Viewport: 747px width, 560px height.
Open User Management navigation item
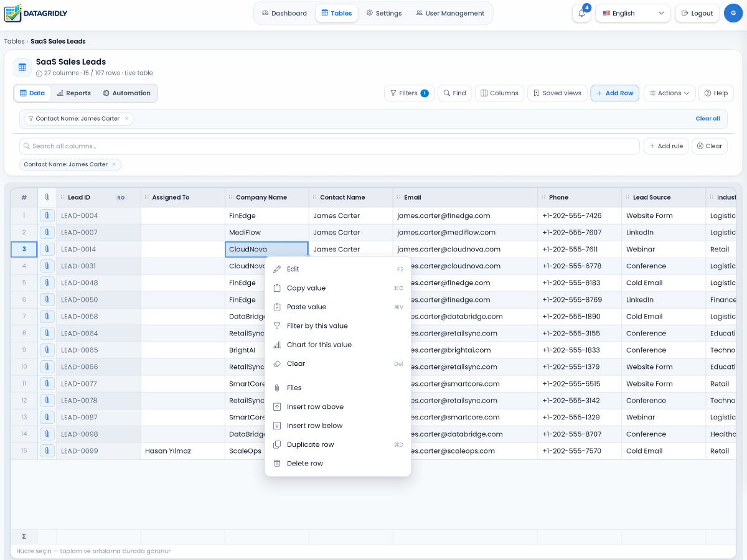point(450,13)
